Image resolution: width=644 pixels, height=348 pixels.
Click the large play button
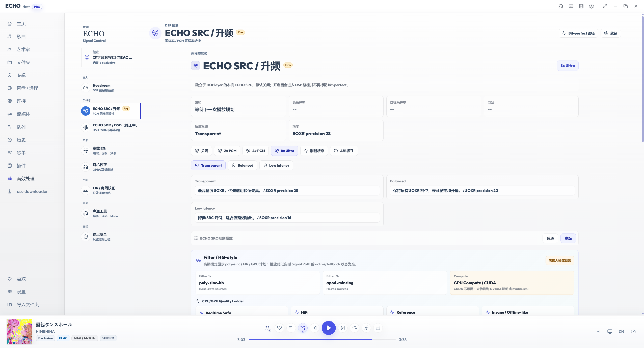tap(329, 328)
